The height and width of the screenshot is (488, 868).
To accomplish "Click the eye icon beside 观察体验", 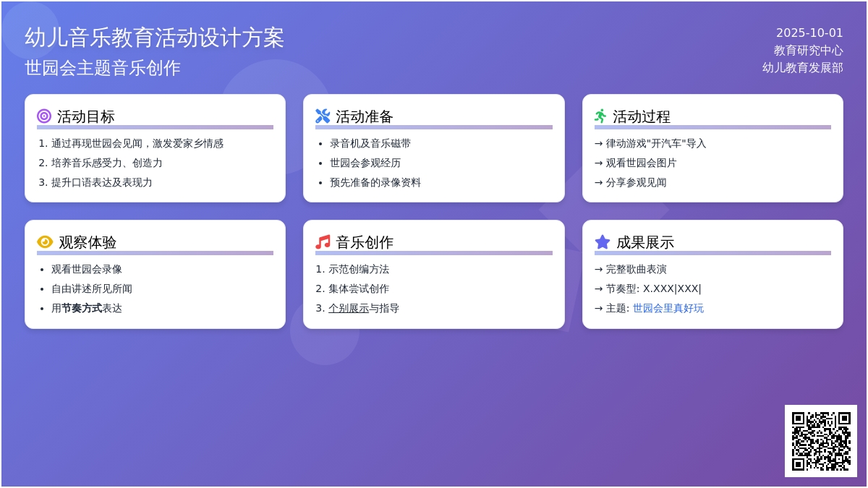I will (45, 242).
